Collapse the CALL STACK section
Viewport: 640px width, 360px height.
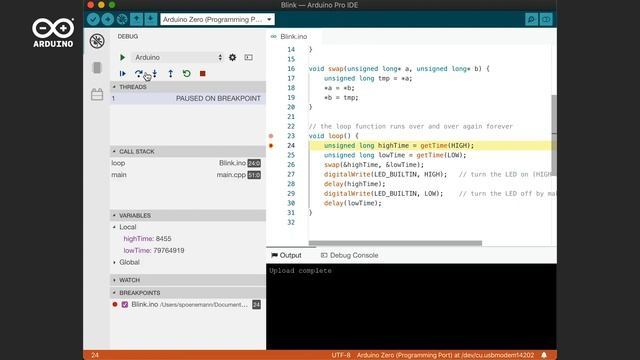click(x=188, y=151)
